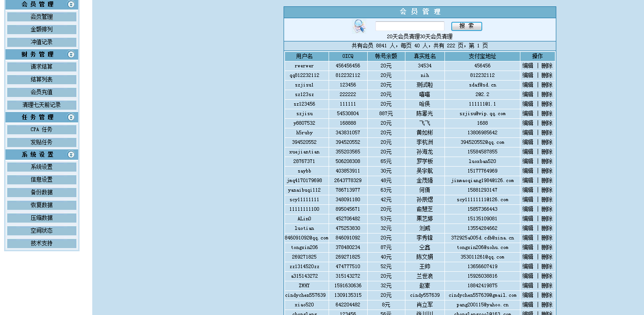Collapse the 会员管理 section chevron

(x=71, y=4)
